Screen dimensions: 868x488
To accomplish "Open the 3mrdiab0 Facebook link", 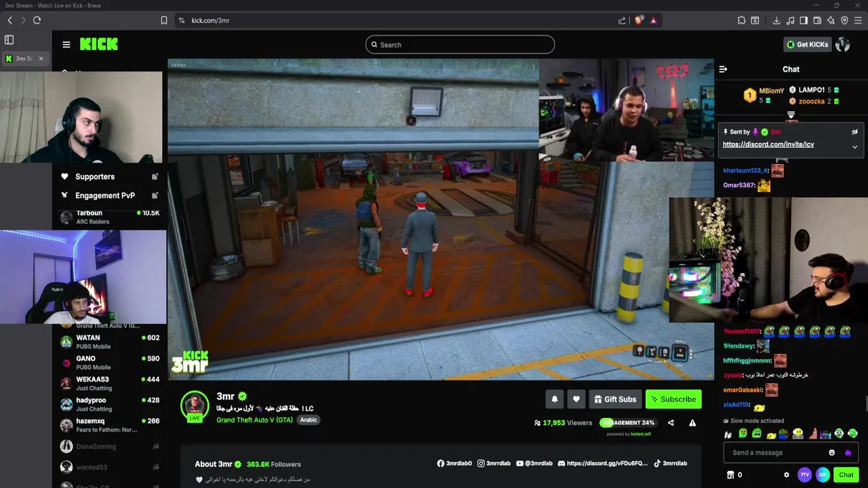I will (454, 464).
